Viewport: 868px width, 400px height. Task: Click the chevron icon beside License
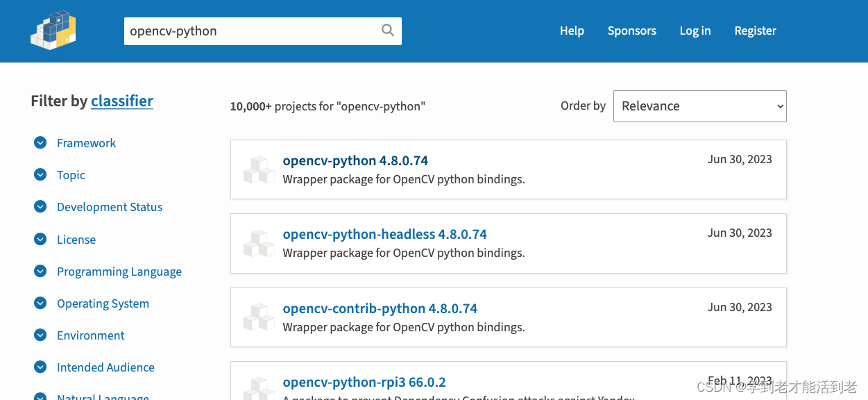click(40, 239)
